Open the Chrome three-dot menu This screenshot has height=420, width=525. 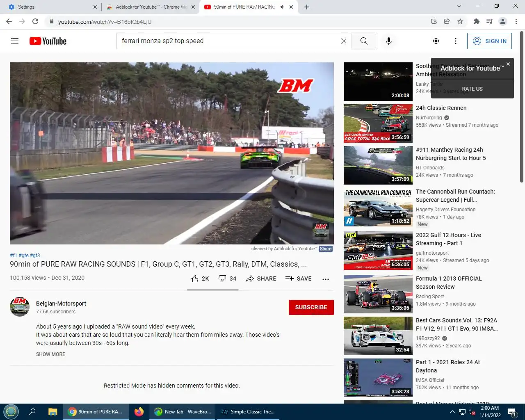(x=516, y=21)
